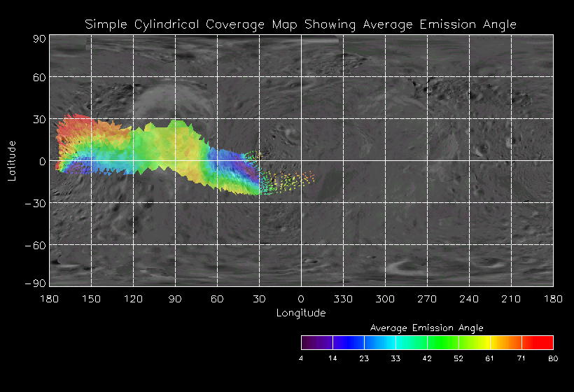The image size is (574, 392).
Task: Click color bar value '33'
Action: 395,358
